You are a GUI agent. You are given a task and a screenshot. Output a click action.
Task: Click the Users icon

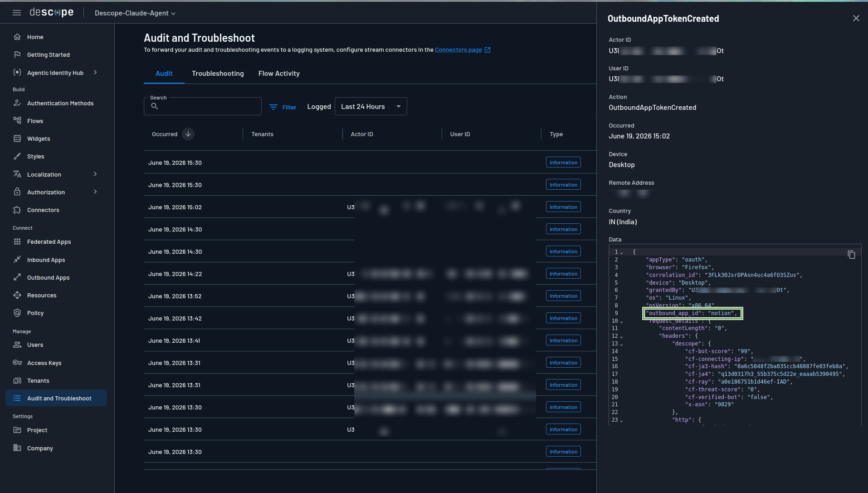(17, 345)
